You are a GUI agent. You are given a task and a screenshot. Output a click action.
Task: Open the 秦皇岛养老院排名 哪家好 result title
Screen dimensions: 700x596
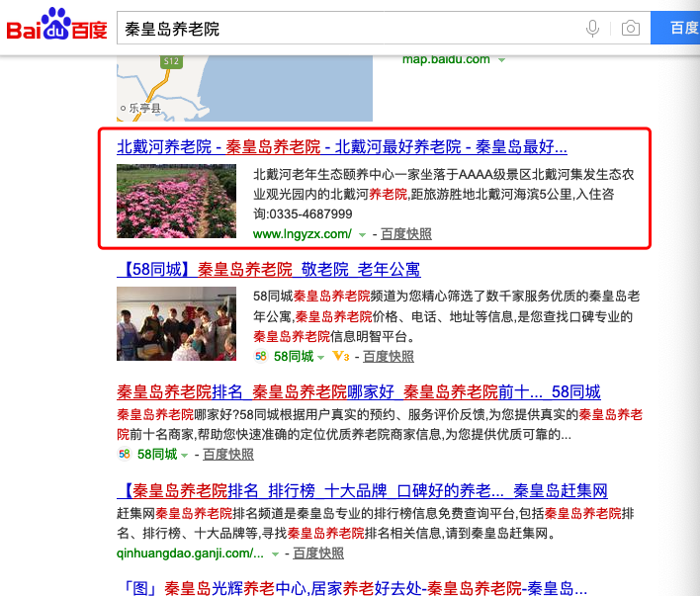click(x=359, y=392)
